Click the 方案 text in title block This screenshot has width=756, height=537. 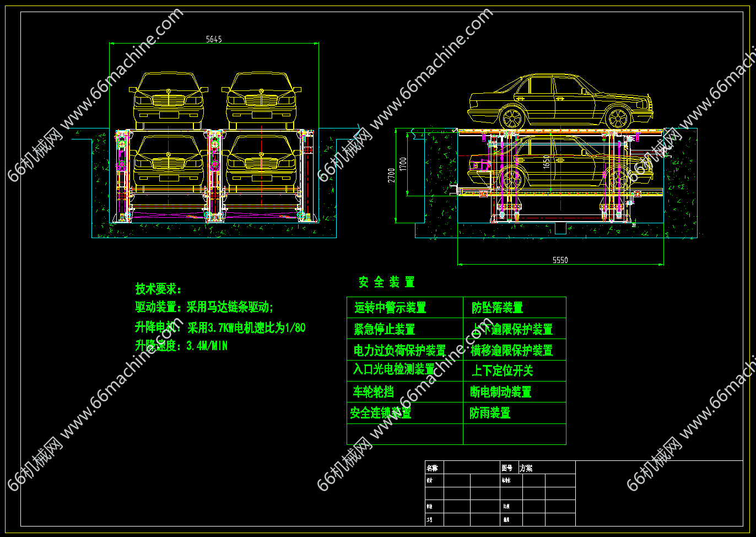click(526, 468)
